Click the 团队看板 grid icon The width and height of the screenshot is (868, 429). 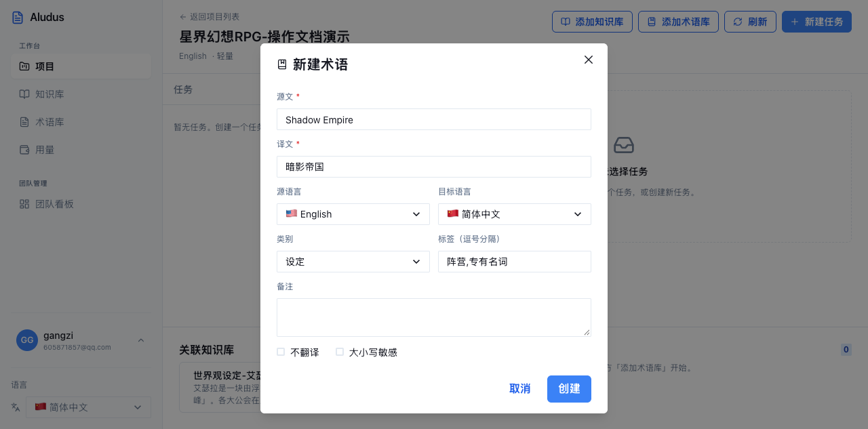(x=24, y=204)
